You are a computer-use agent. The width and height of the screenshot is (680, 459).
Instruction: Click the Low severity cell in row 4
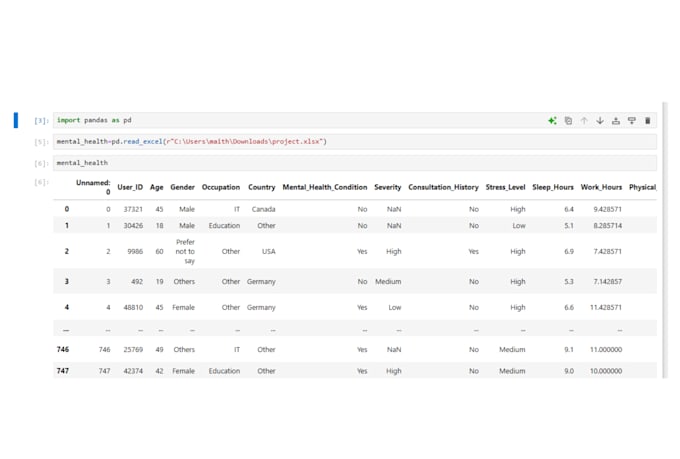click(x=395, y=307)
